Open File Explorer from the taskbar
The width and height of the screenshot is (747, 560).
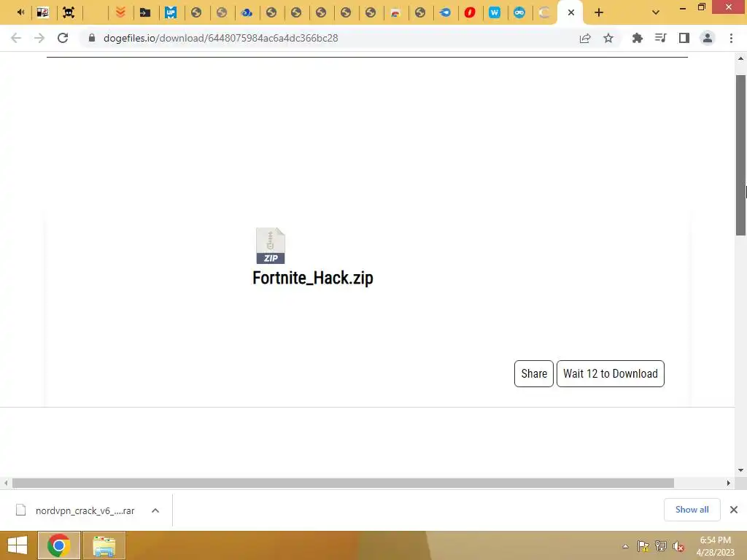click(104, 545)
